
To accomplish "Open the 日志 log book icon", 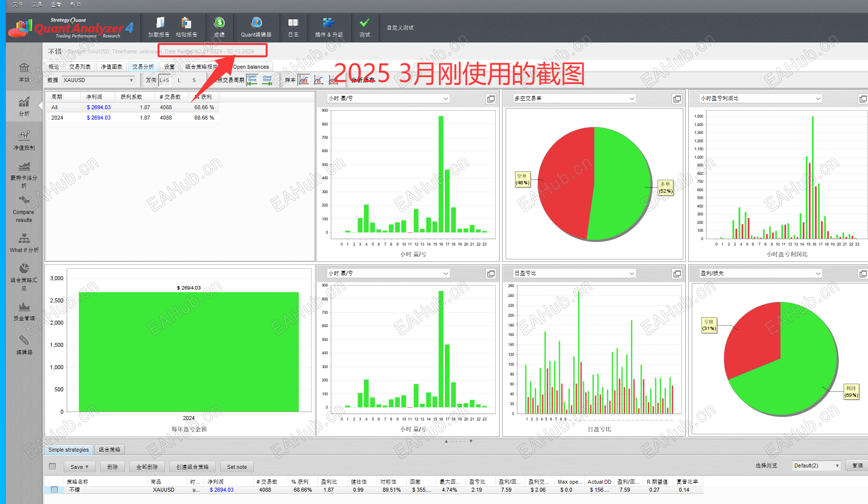I will [293, 23].
